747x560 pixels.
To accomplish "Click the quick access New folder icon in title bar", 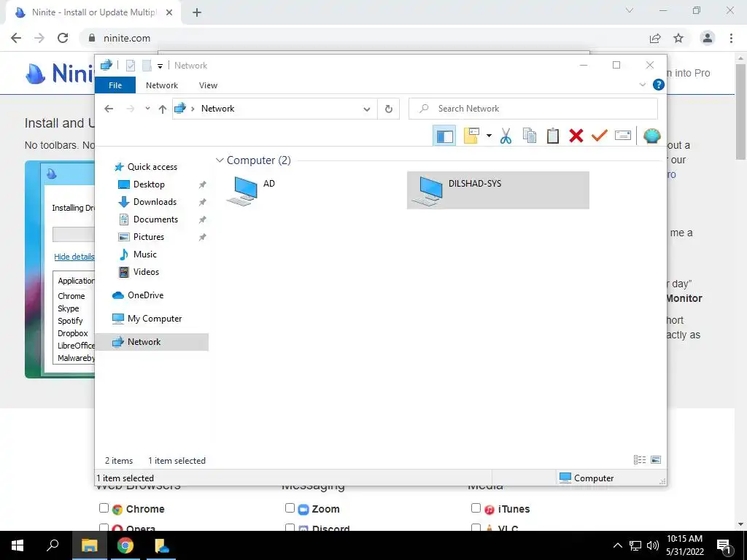I will [x=147, y=65].
